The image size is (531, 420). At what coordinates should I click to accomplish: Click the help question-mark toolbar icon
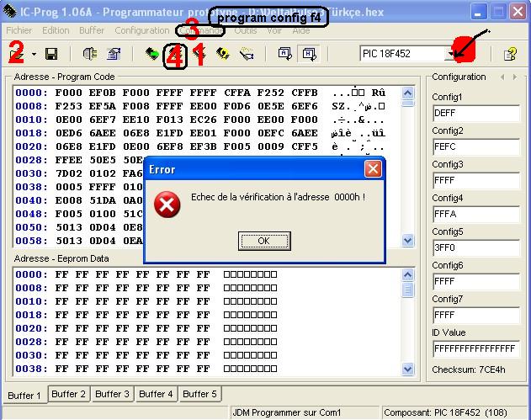(x=510, y=54)
